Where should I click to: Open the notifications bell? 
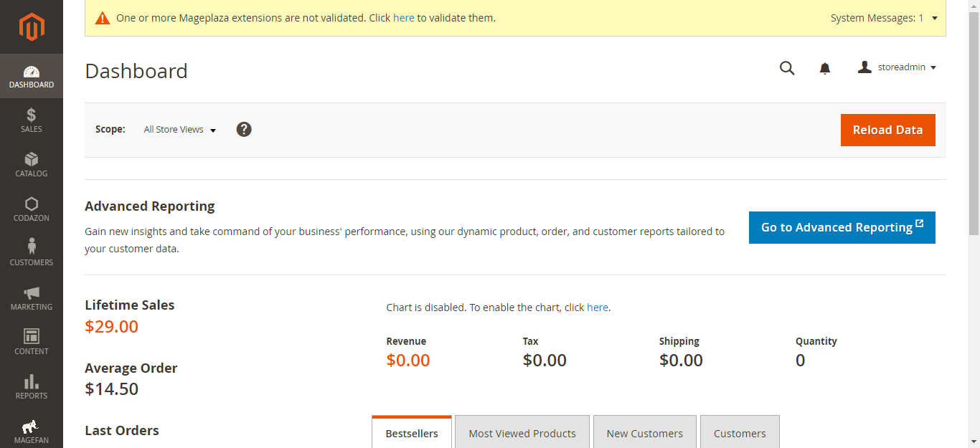pos(825,68)
